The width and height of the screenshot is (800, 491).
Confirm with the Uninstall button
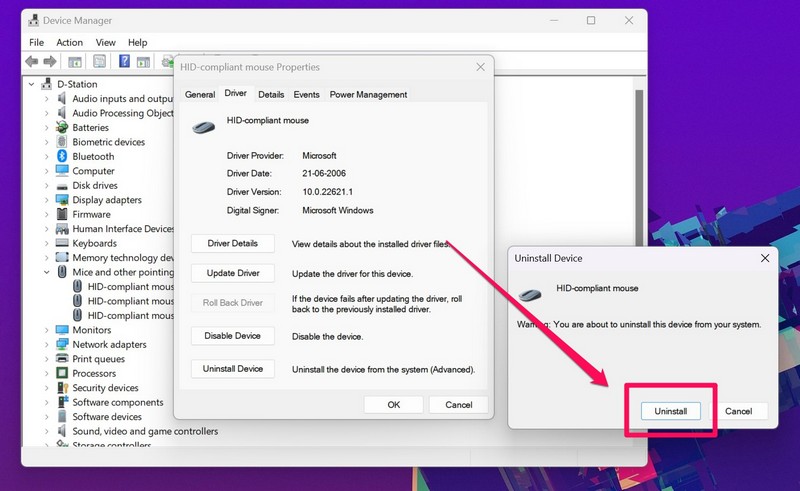pos(670,411)
